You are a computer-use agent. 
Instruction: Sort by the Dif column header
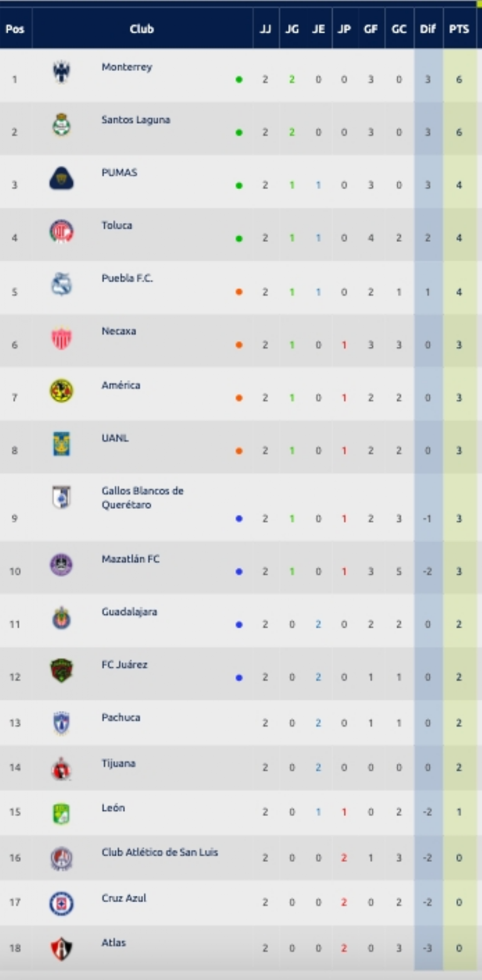[x=428, y=29]
